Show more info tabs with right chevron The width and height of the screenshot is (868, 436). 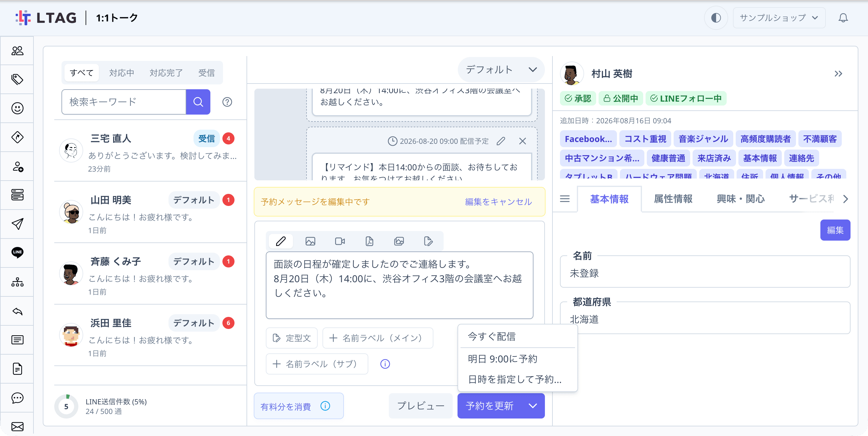845,199
